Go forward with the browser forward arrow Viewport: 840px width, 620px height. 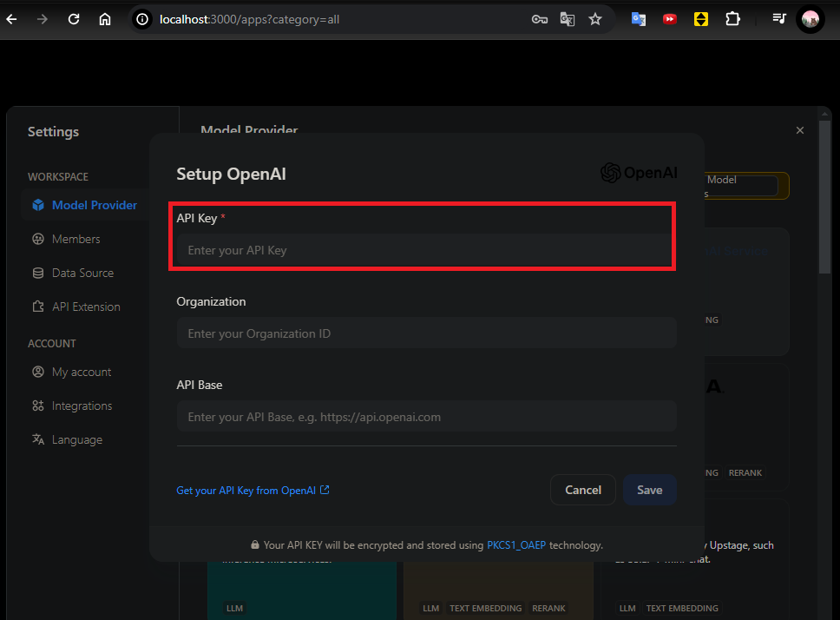pyautogui.click(x=43, y=19)
